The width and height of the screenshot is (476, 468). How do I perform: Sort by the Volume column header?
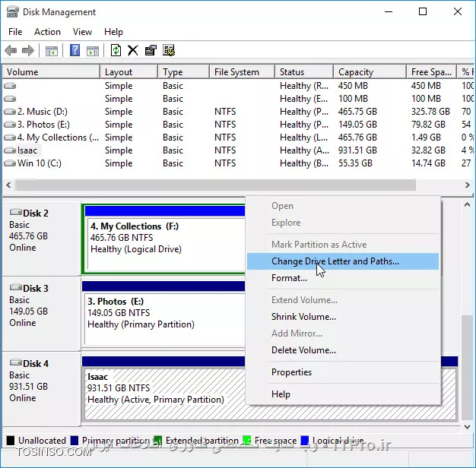[x=51, y=72]
